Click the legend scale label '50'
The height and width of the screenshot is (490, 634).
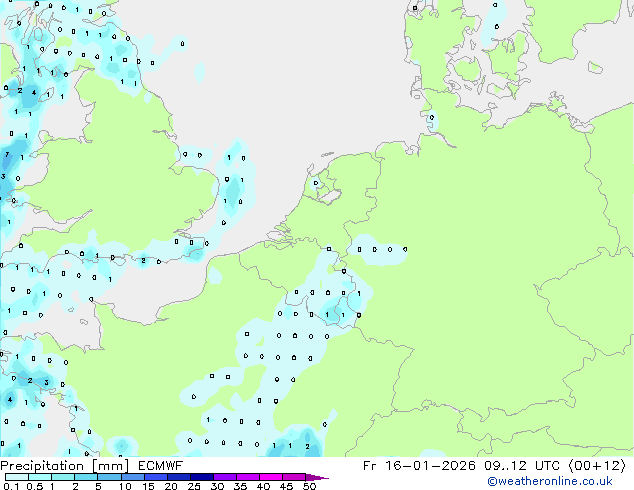click(x=309, y=486)
